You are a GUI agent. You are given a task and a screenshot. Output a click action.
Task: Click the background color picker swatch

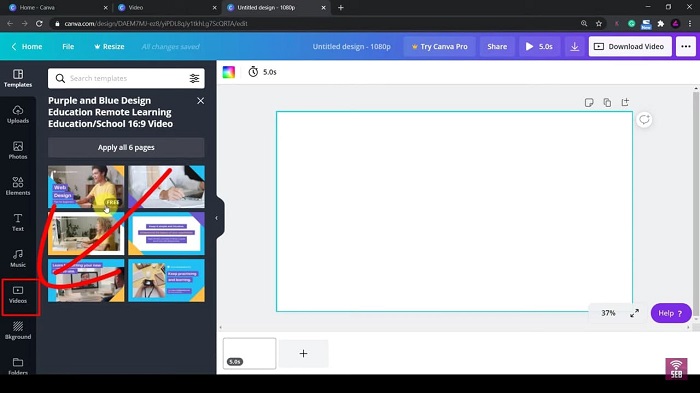pos(229,72)
